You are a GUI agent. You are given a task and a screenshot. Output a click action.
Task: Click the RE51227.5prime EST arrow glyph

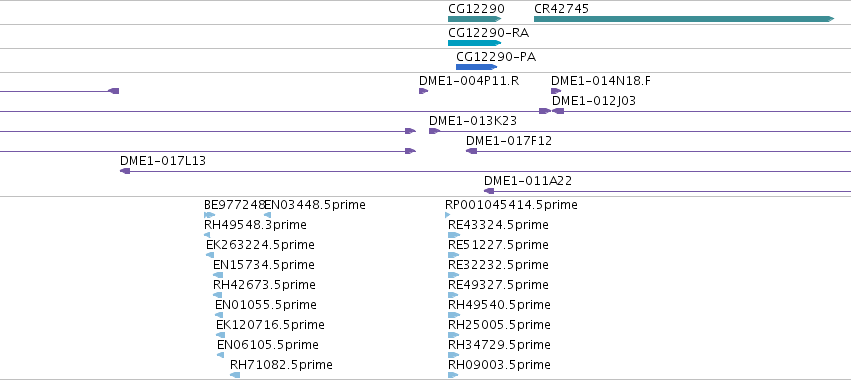pos(454,255)
